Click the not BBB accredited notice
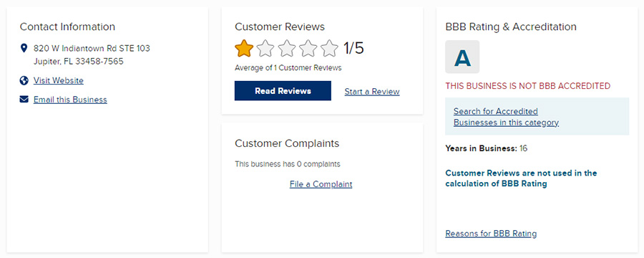Viewport: 644px width, 258px height. coord(528,86)
